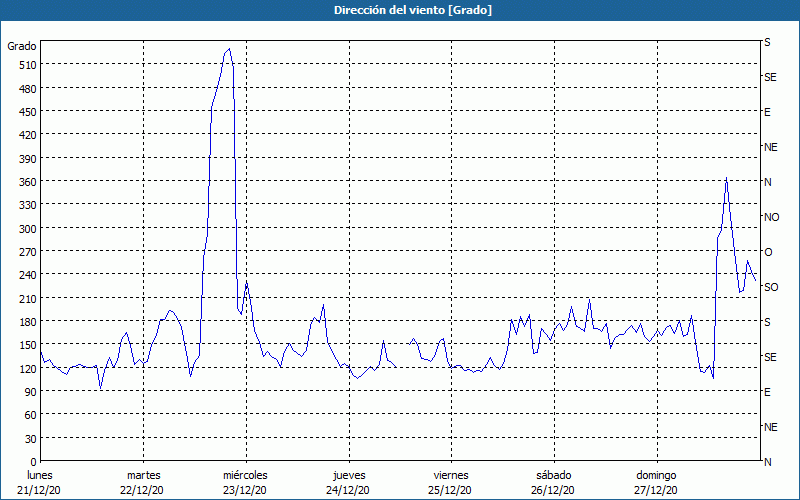This screenshot has width=800, height=500.
Task: Click the 0 value on the degree axis
Action: coord(34,462)
